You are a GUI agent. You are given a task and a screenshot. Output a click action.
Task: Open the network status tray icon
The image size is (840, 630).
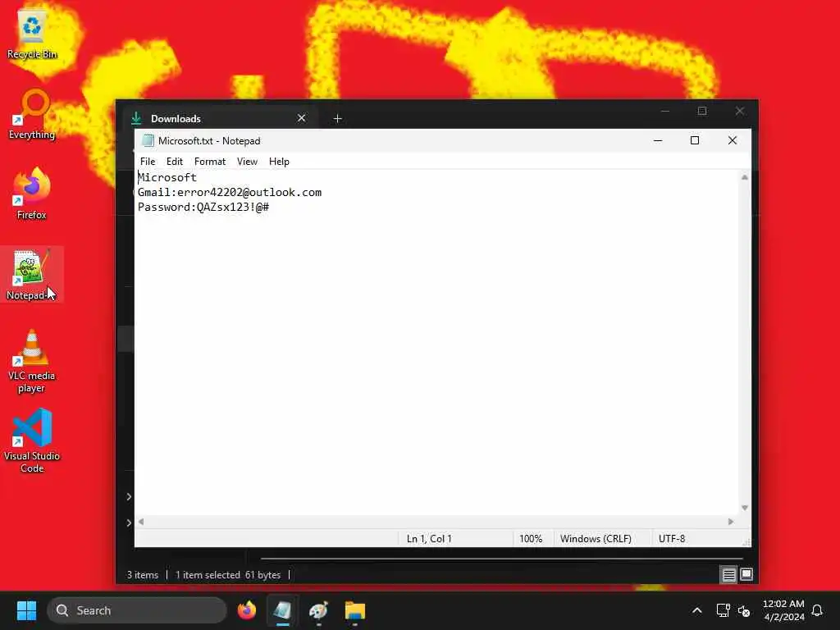(723, 610)
